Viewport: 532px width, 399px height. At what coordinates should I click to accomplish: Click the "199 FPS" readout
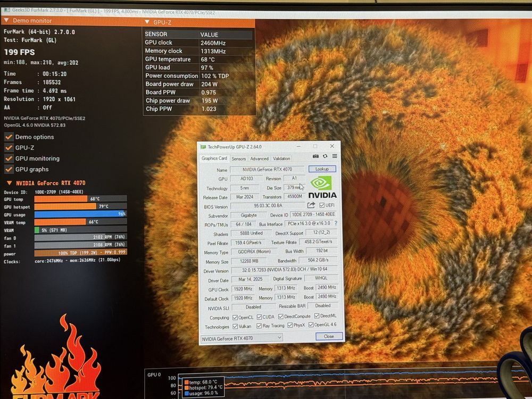coord(19,52)
